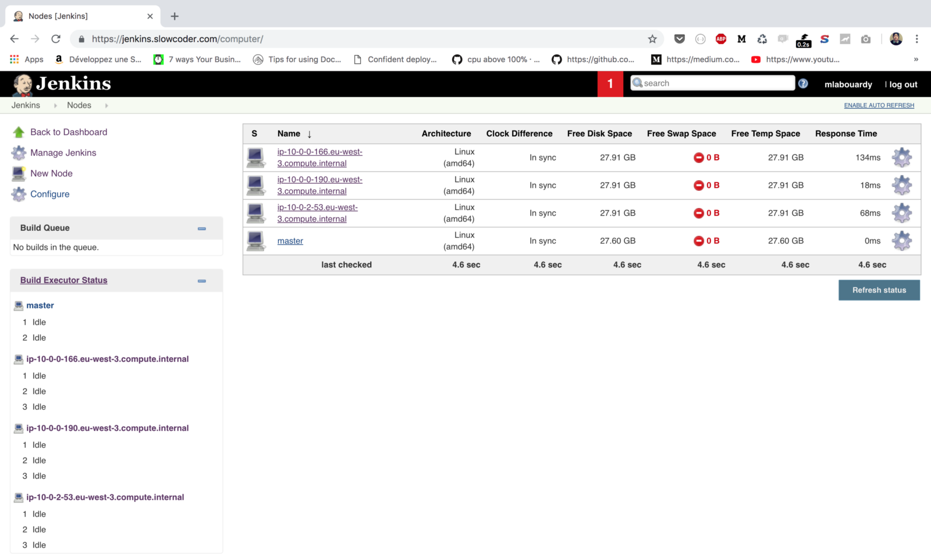Click the Adblock Plus extension icon

[x=721, y=39]
